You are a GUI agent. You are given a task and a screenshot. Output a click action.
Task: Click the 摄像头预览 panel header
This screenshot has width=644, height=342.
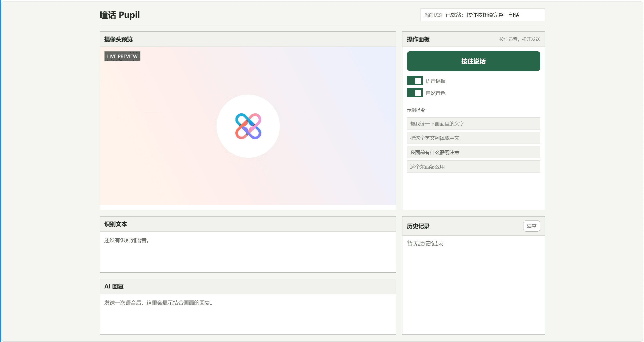coord(248,39)
